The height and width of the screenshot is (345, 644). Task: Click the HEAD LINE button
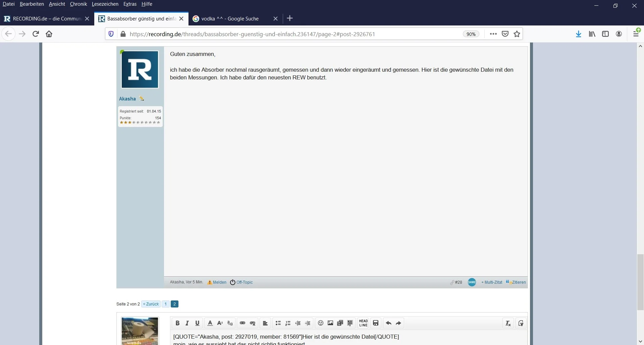[x=363, y=323]
